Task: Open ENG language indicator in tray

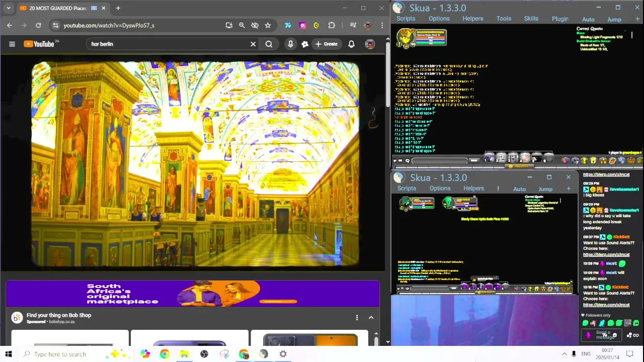Action: [x=586, y=354]
